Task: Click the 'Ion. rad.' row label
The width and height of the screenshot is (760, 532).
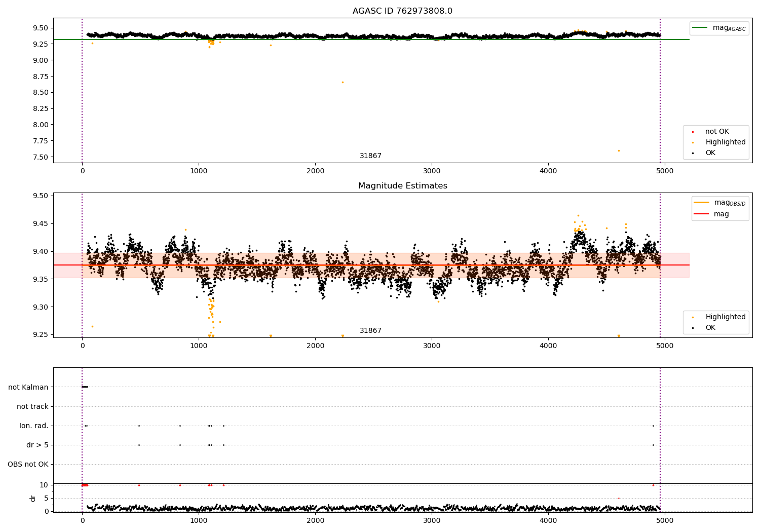Action: (x=34, y=426)
